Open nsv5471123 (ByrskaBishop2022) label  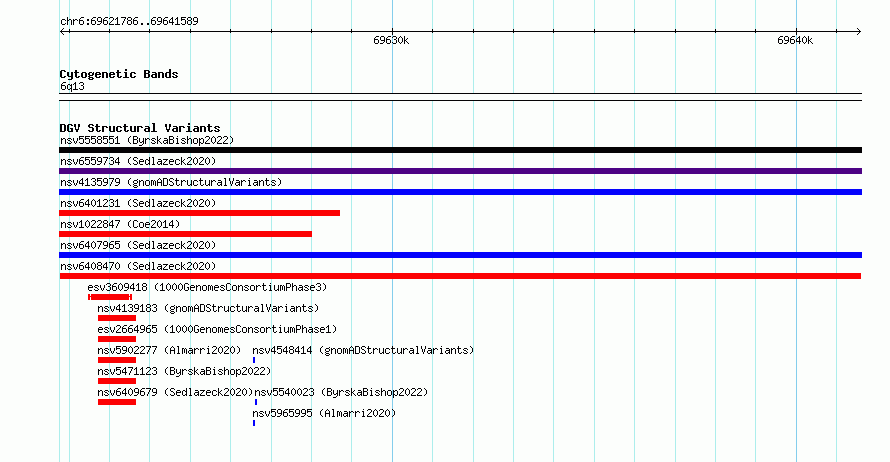click(184, 371)
